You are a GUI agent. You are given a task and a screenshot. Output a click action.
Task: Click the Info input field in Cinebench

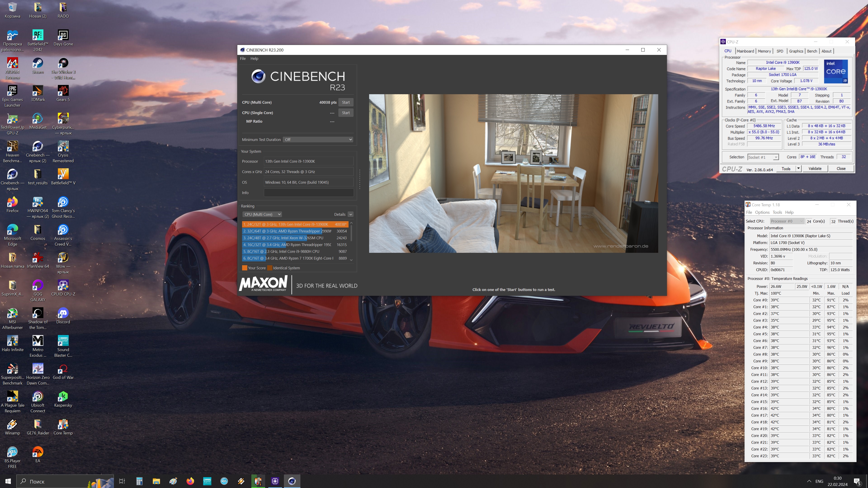[308, 193]
